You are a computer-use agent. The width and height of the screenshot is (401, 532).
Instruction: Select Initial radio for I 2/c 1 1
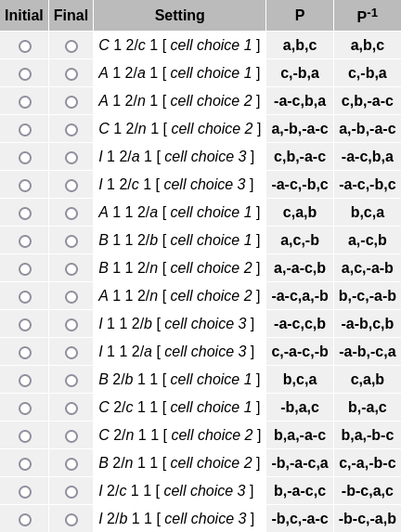pos(25,491)
